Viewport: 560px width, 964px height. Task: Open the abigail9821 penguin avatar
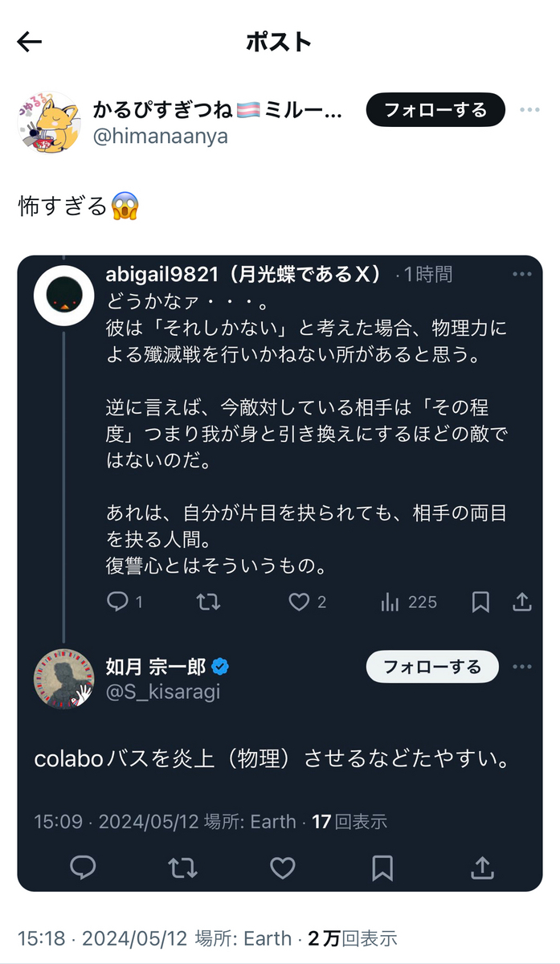[64, 296]
